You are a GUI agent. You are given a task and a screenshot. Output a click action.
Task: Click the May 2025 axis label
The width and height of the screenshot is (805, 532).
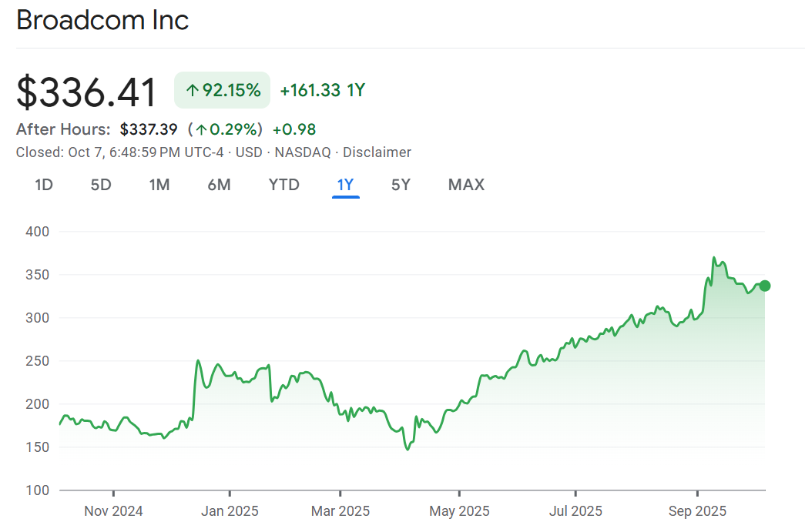pos(459,510)
